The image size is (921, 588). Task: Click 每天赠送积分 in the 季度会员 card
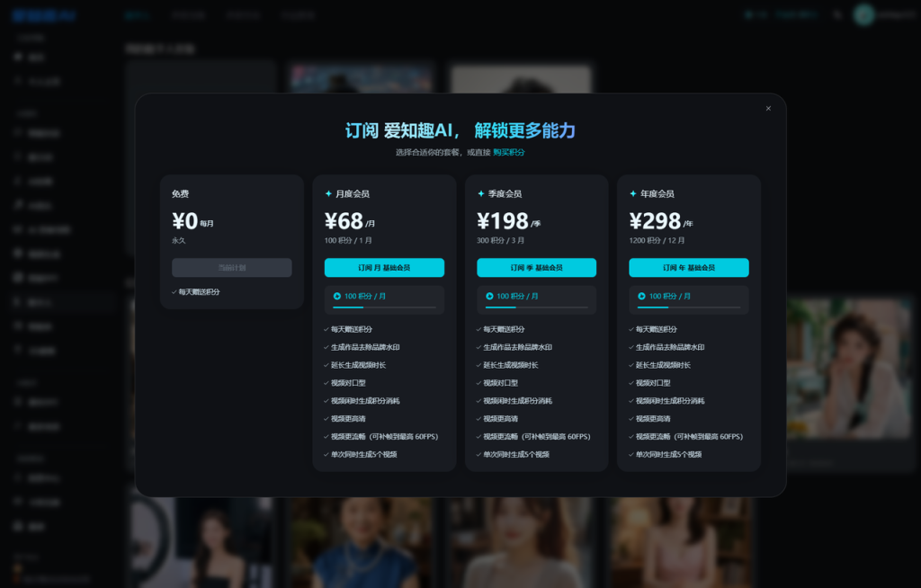[x=504, y=330]
